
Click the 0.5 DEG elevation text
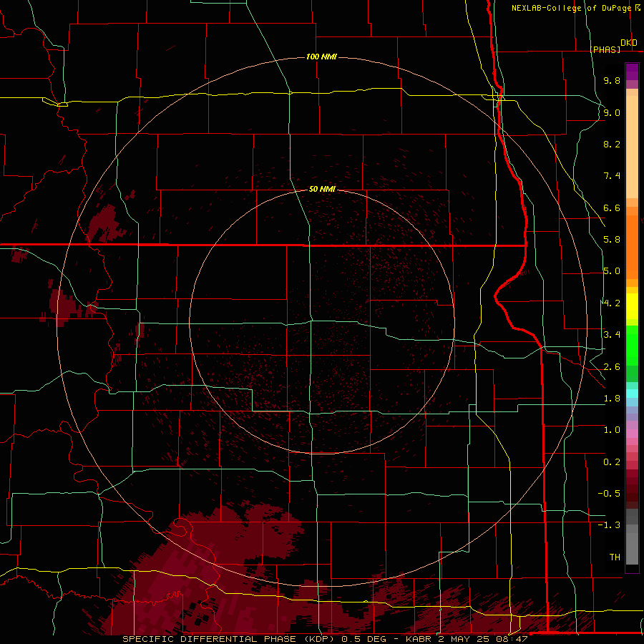(364, 639)
